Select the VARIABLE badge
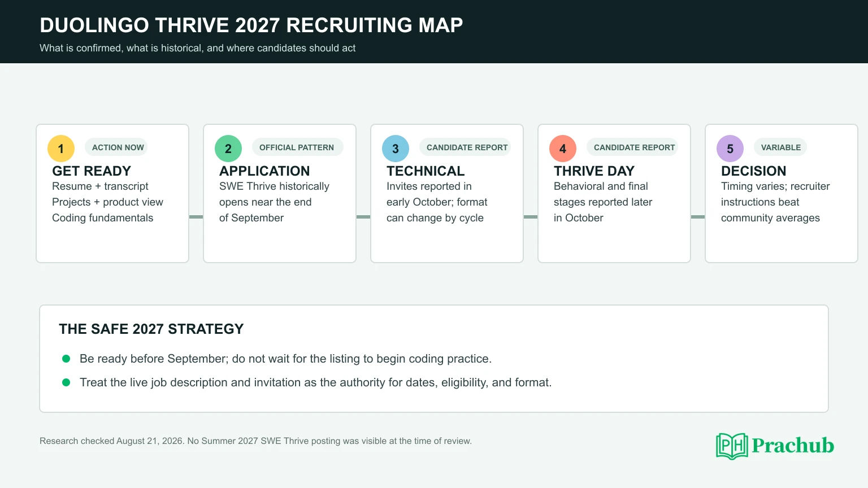The width and height of the screenshot is (868, 488). point(780,147)
